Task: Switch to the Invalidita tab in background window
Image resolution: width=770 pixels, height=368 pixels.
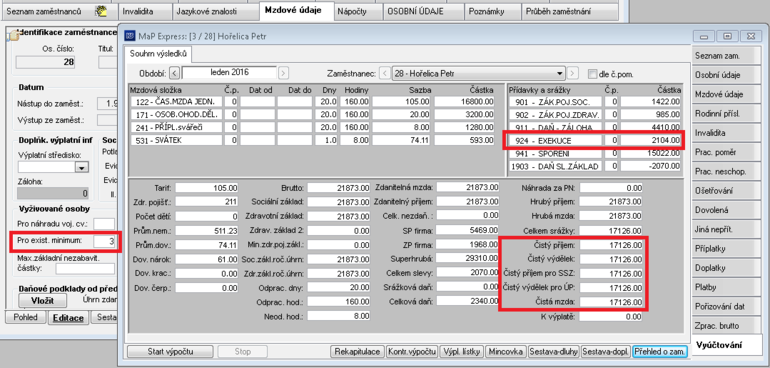Action: 145,11
